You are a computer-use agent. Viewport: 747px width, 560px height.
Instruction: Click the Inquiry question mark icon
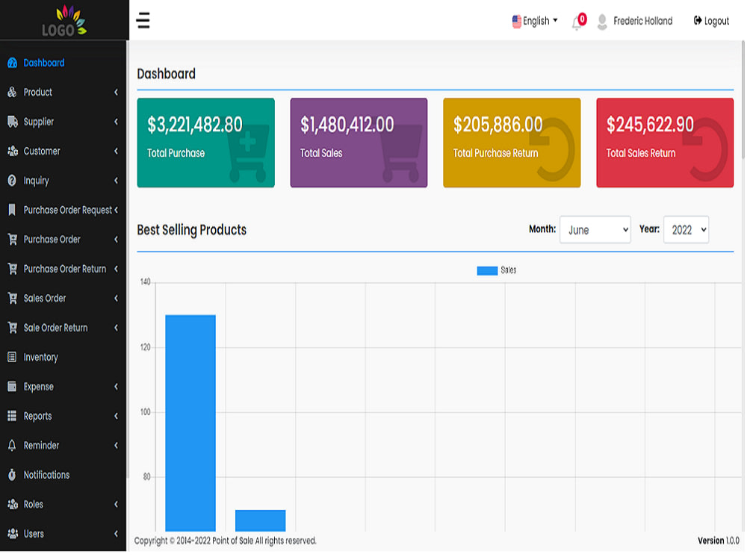[13, 181]
